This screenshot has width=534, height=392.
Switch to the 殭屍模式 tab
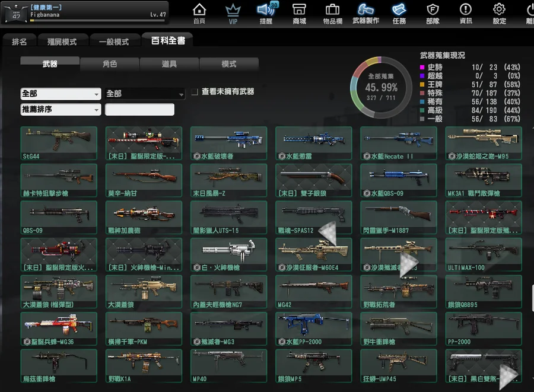(62, 42)
